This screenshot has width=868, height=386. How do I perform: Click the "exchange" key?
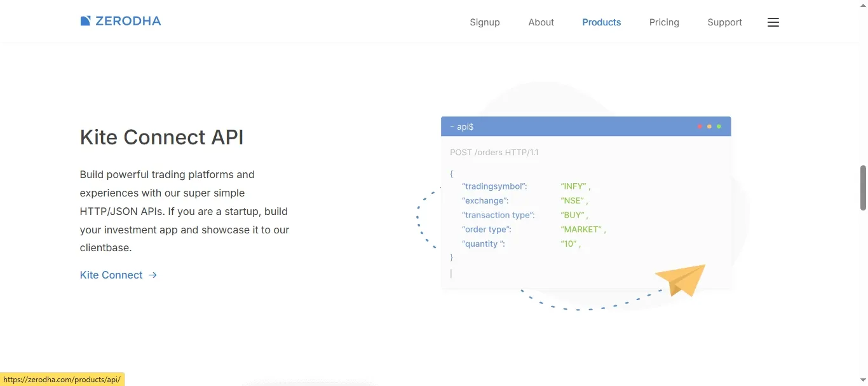coord(485,201)
